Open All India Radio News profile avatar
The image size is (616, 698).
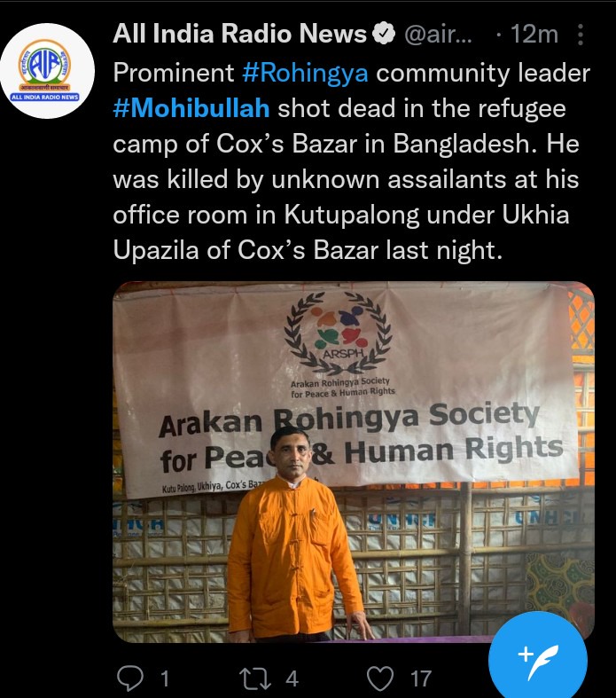click(x=47, y=71)
